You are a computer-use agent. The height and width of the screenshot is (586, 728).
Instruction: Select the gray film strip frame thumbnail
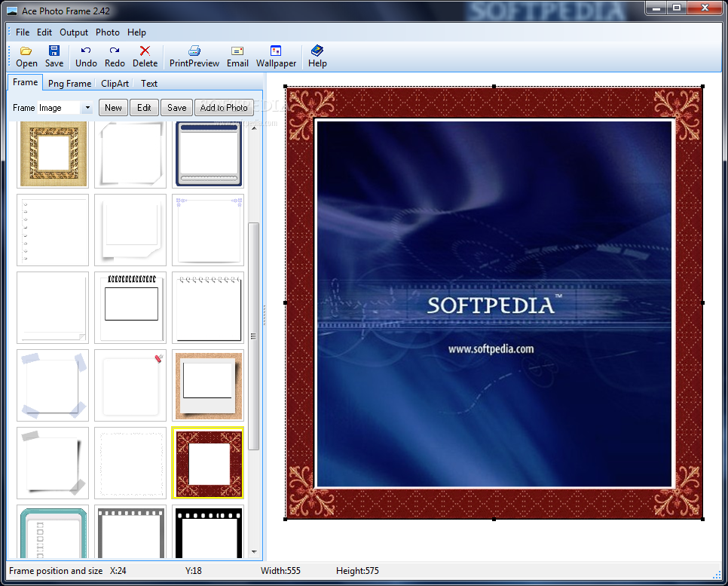pyautogui.click(x=130, y=532)
